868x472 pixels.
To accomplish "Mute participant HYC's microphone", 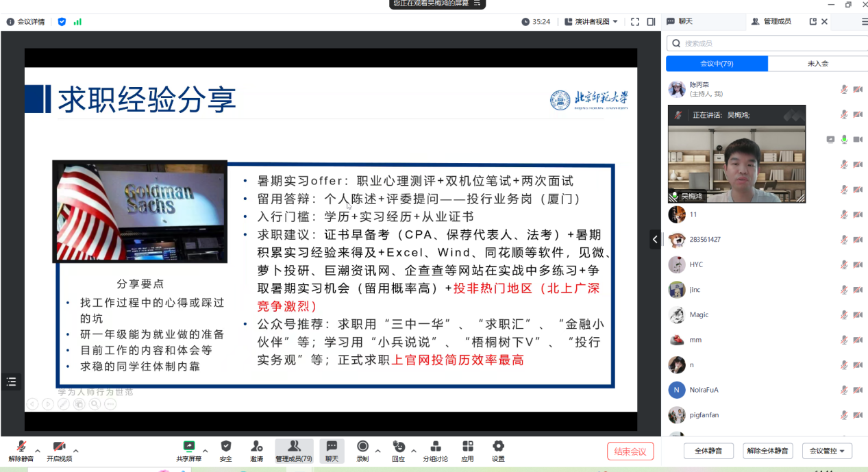I will [843, 264].
